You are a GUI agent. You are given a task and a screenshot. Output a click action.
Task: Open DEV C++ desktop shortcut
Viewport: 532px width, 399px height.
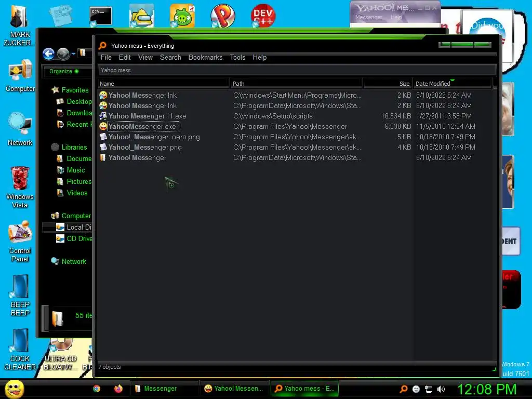click(263, 16)
